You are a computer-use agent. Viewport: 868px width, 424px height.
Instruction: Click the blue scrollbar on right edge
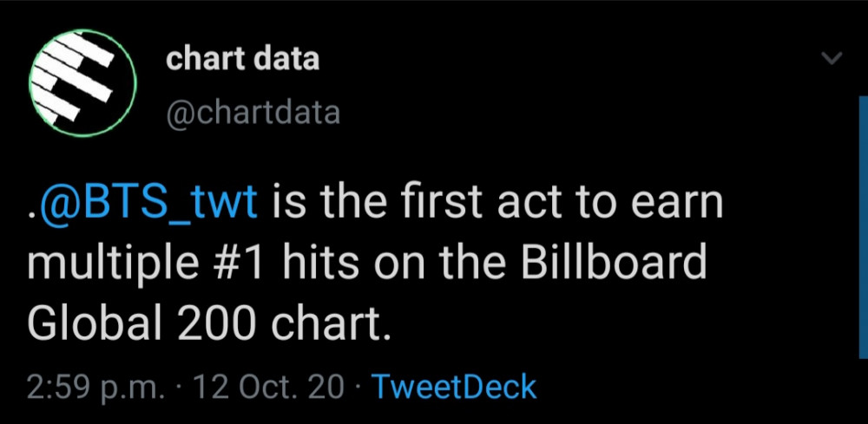(863, 227)
